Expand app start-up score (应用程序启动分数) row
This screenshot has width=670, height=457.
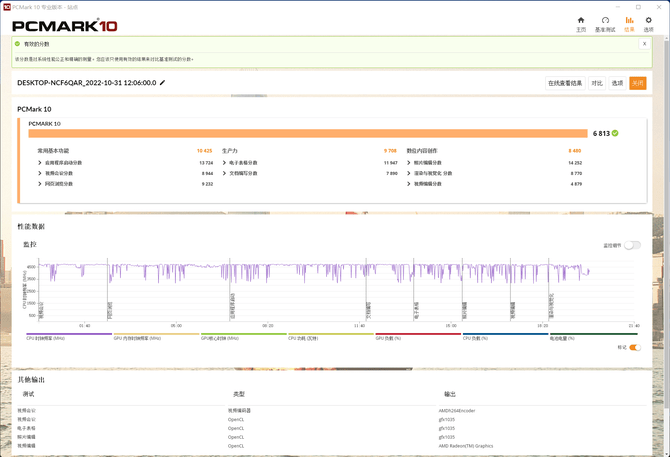click(x=41, y=162)
